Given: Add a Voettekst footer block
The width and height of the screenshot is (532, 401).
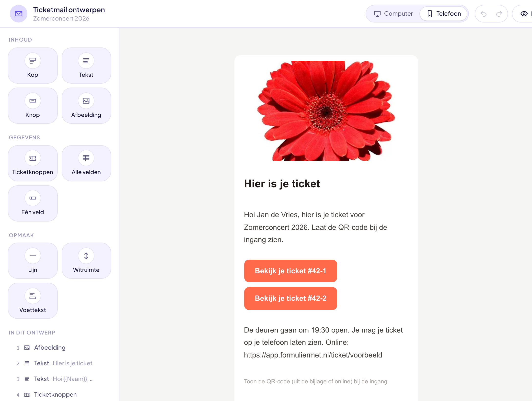Looking at the screenshot, I should (33, 301).
